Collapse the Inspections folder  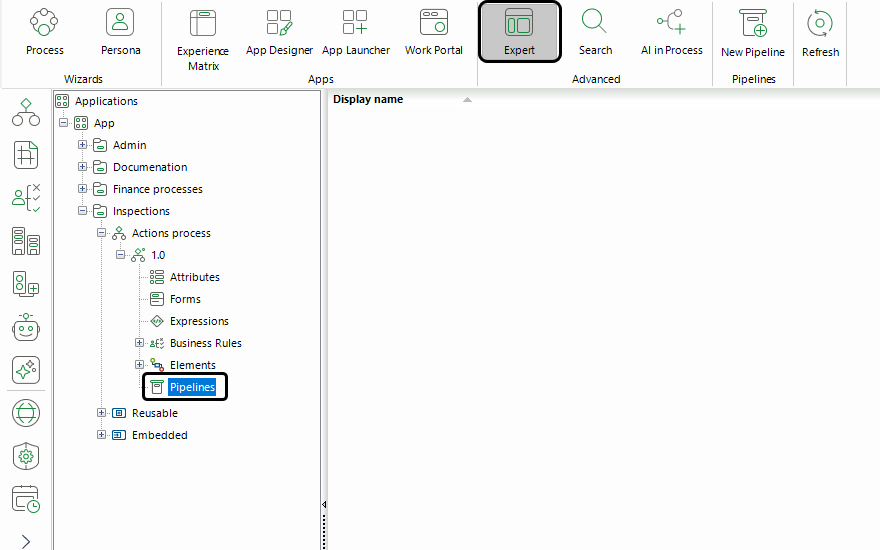click(82, 210)
